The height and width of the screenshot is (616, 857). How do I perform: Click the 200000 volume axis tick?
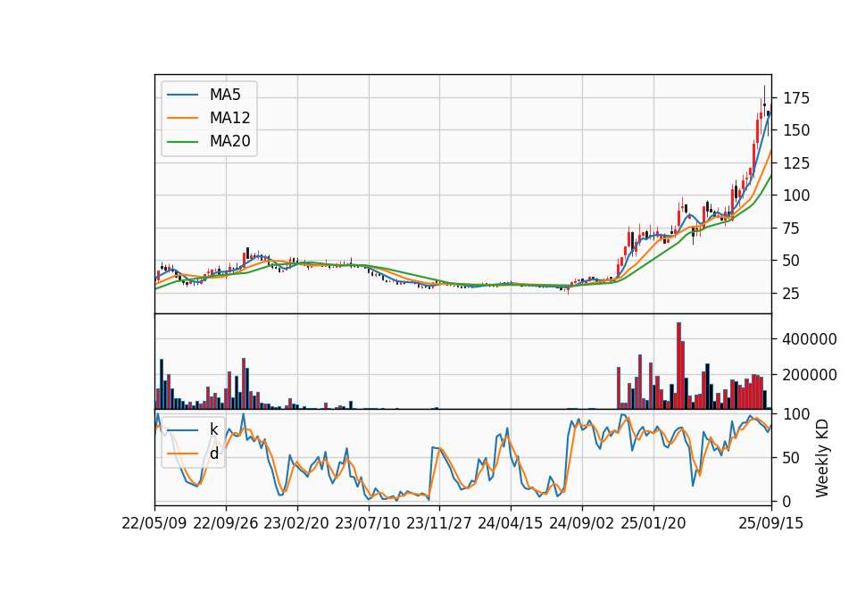(810, 375)
